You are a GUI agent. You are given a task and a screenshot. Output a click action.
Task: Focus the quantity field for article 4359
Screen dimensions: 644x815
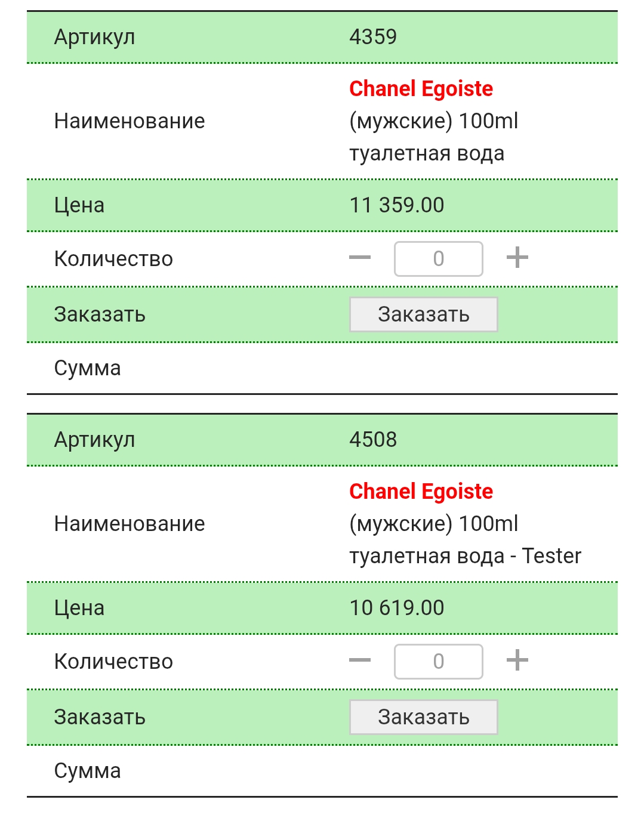pos(438,259)
